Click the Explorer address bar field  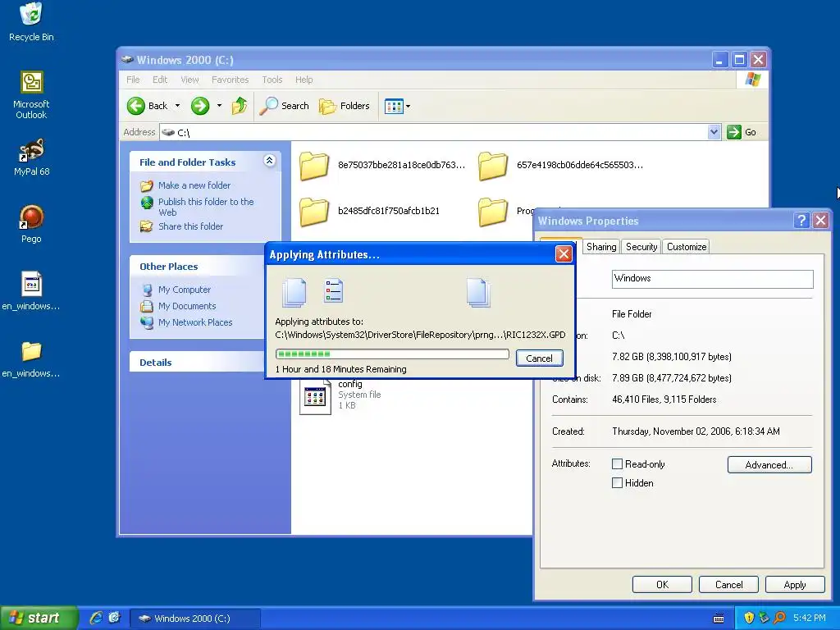click(x=440, y=132)
